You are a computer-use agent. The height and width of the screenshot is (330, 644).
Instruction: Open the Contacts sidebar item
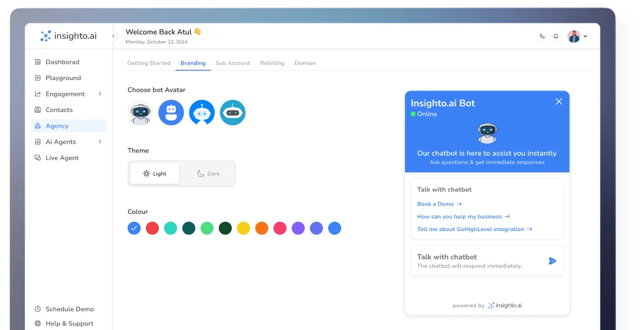pos(59,110)
